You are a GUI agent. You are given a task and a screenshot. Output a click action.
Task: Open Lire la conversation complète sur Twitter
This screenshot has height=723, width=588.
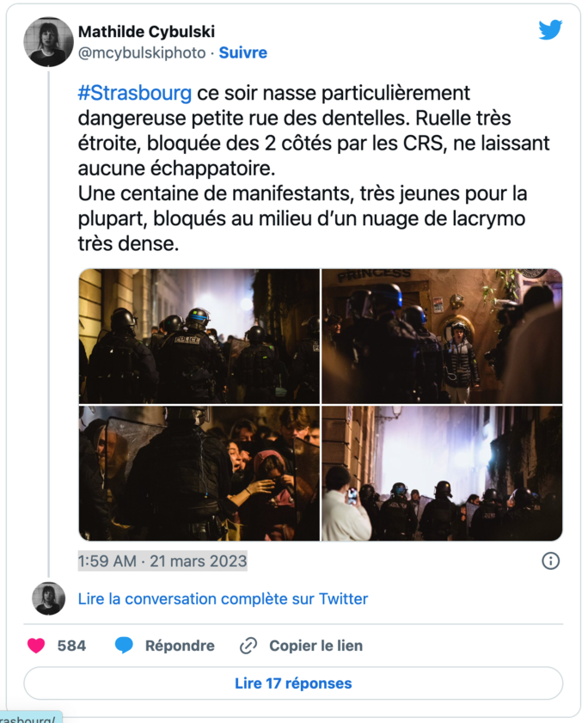pyautogui.click(x=223, y=598)
